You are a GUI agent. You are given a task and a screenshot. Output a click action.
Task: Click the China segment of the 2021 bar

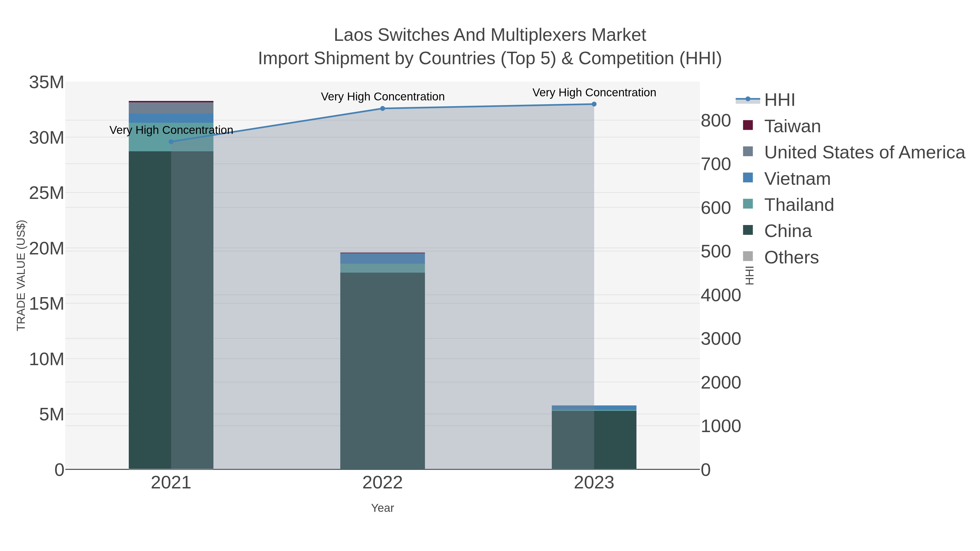171,310
